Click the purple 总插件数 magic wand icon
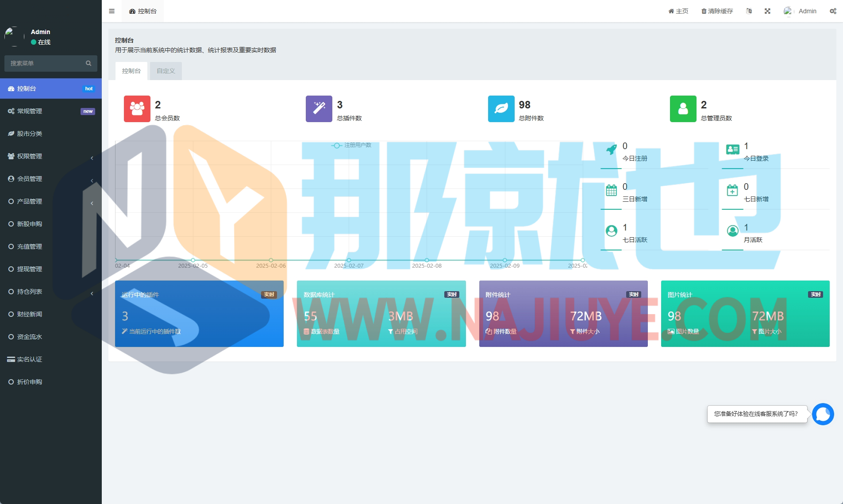Screen dimensions: 843x504 319,109
